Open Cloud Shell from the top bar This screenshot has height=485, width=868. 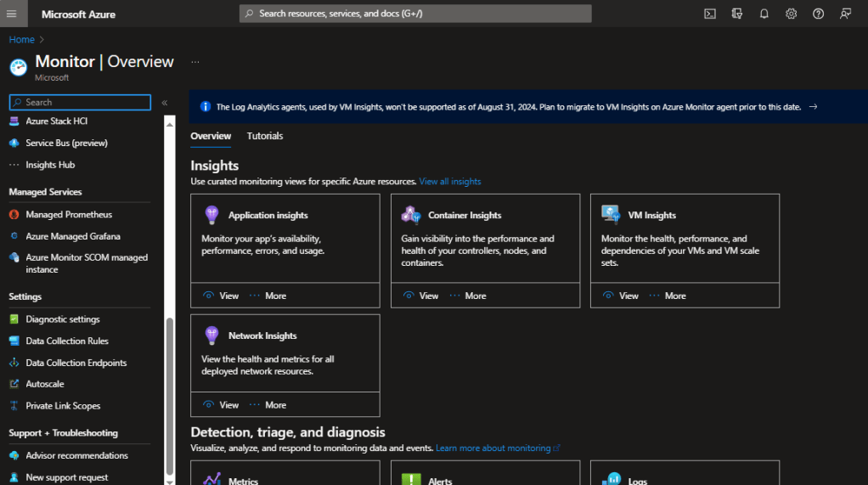point(710,14)
